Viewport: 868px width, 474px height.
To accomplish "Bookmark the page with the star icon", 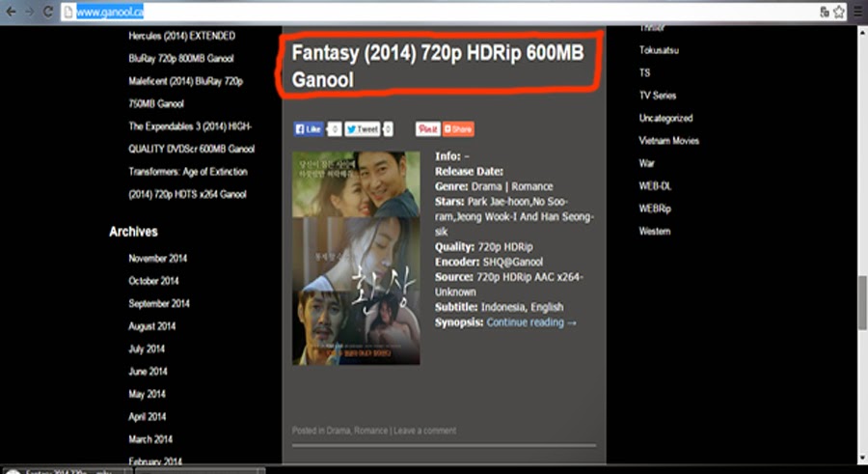I will click(x=839, y=12).
